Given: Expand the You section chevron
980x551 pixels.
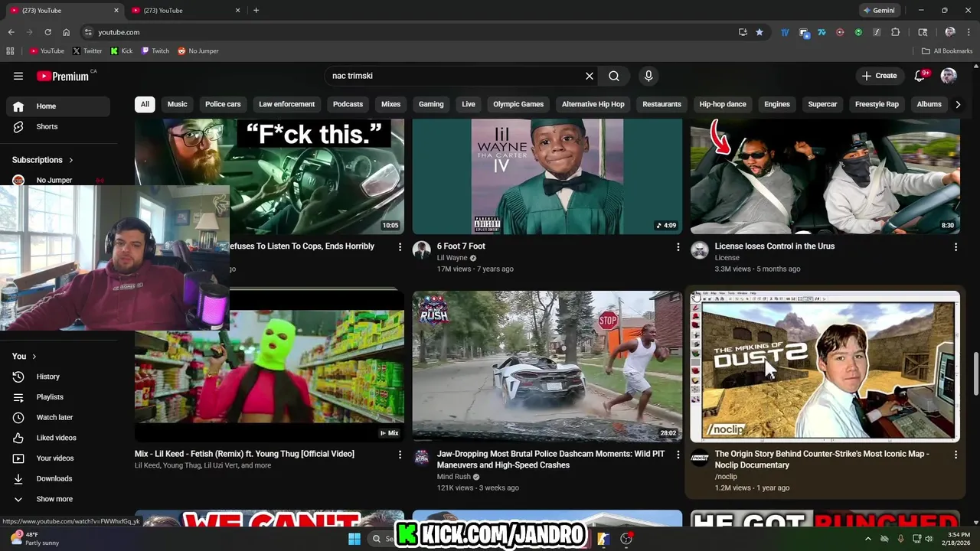Looking at the screenshot, I should point(34,357).
